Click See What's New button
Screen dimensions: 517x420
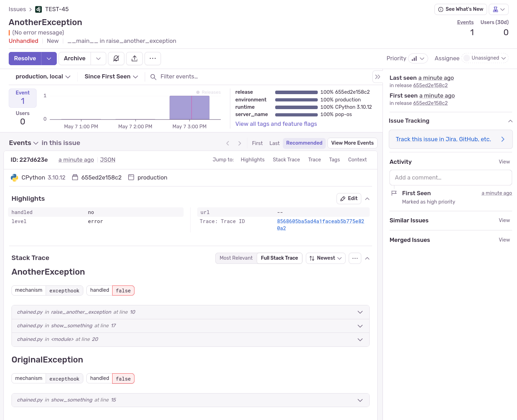click(x=461, y=9)
